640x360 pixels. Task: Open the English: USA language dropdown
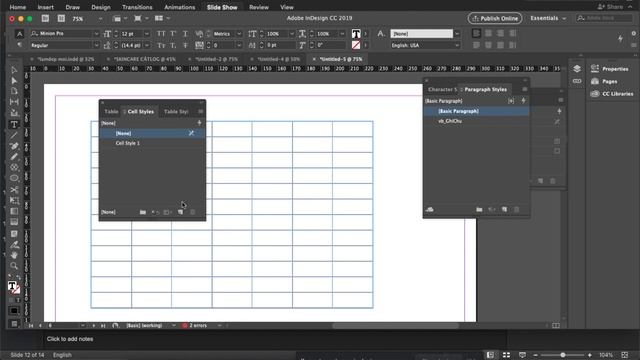point(457,45)
